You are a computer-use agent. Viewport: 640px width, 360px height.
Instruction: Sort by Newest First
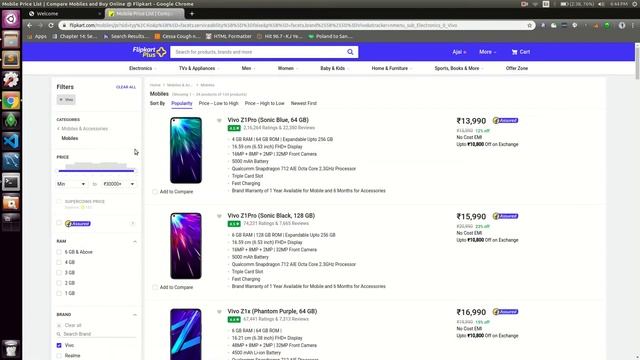pyautogui.click(x=304, y=103)
